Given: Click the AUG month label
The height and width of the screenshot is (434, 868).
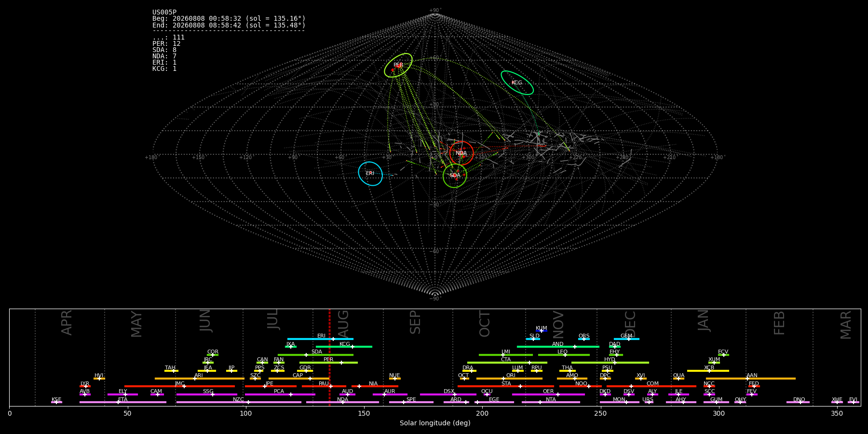Looking at the screenshot, I should pos(343,323).
